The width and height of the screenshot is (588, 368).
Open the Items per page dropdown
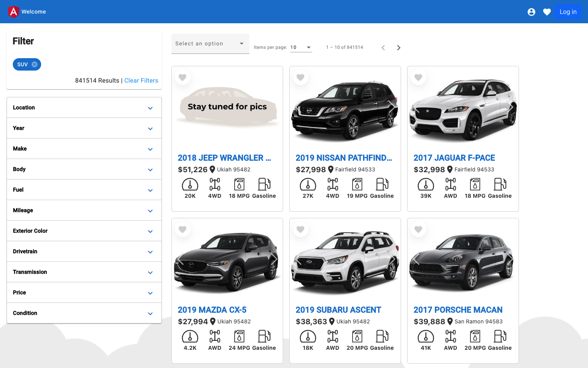pos(301,47)
